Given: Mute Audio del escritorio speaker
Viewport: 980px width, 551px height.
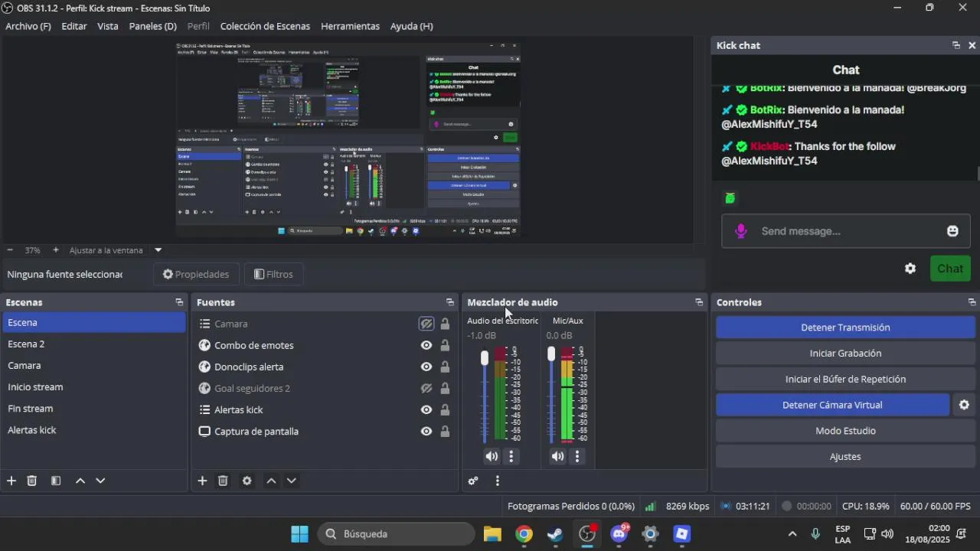Looking at the screenshot, I should point(492,456).
